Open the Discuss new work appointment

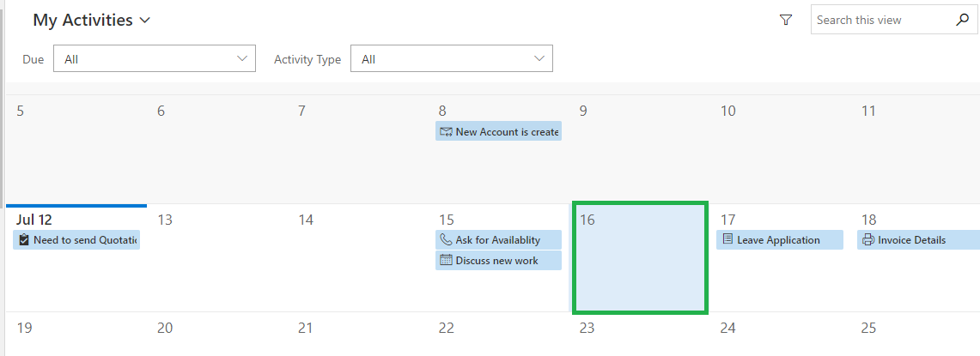[x=498, y=261]
